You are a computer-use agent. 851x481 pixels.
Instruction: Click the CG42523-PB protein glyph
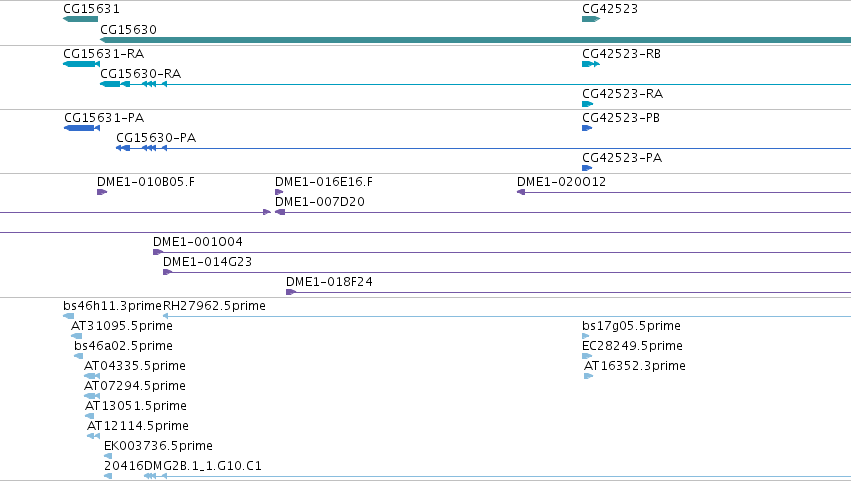[587, 128]
